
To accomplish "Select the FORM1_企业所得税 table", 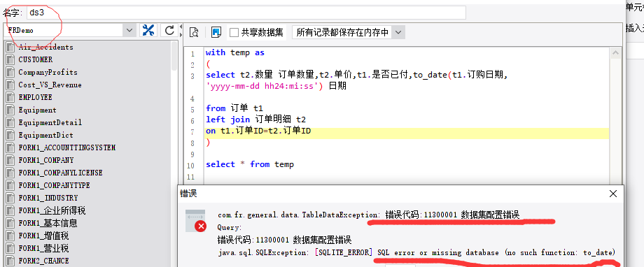I will 52,211.
